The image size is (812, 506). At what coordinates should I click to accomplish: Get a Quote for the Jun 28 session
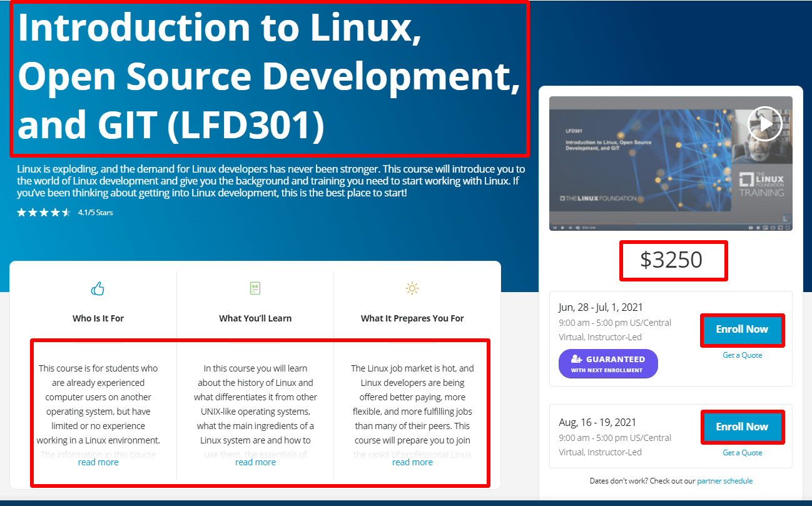pyautogui.click(x=743, y=355)
